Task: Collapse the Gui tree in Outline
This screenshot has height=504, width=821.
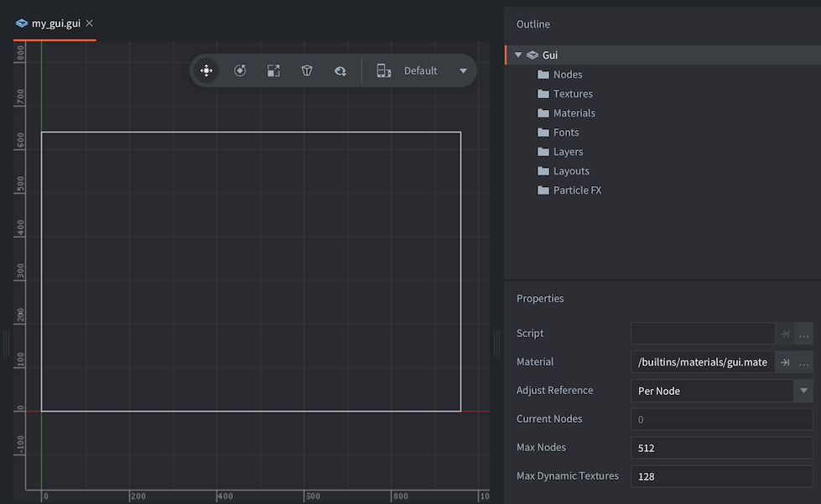Action: (517, 55)
